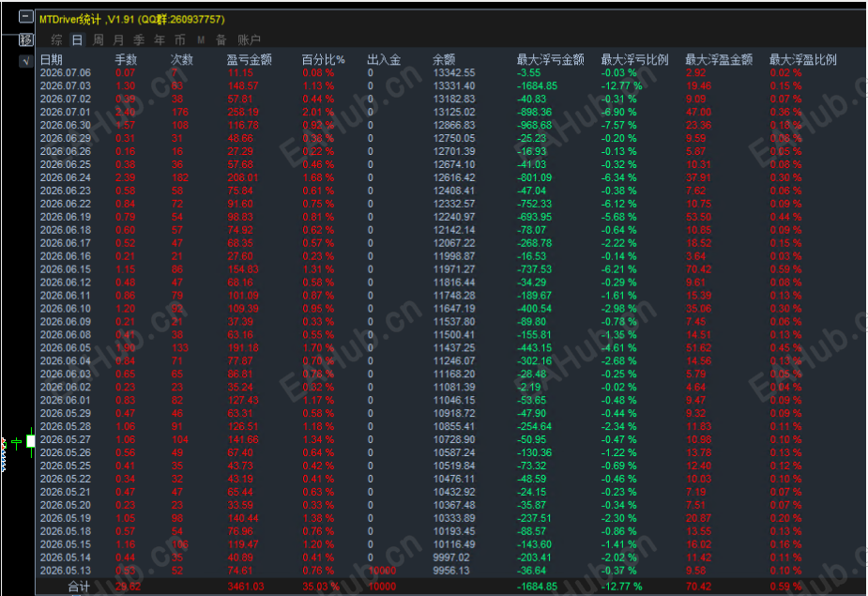
Task: Open the 备 tab
Action: pyautogui.click(x=221, y=39)
